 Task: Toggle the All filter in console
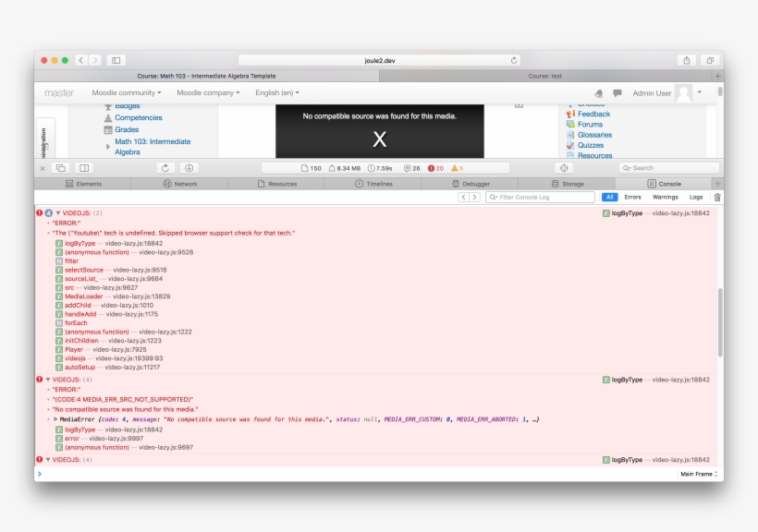(x=609, y=197)
